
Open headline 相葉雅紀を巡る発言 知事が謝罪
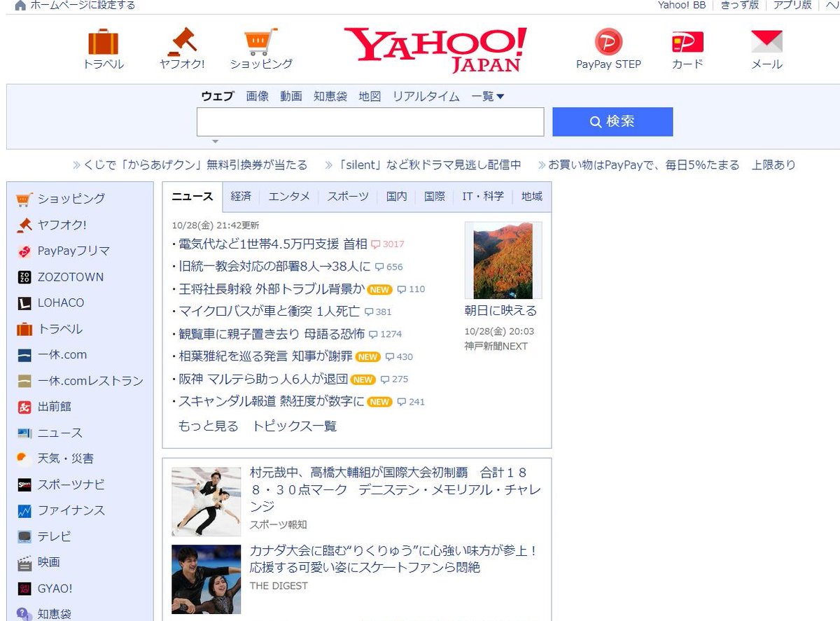coord(265,356)
